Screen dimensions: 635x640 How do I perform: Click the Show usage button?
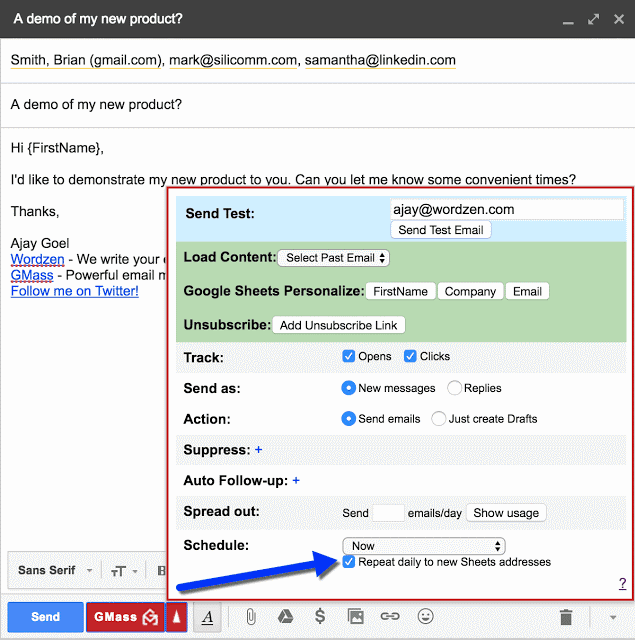[506, 513]
